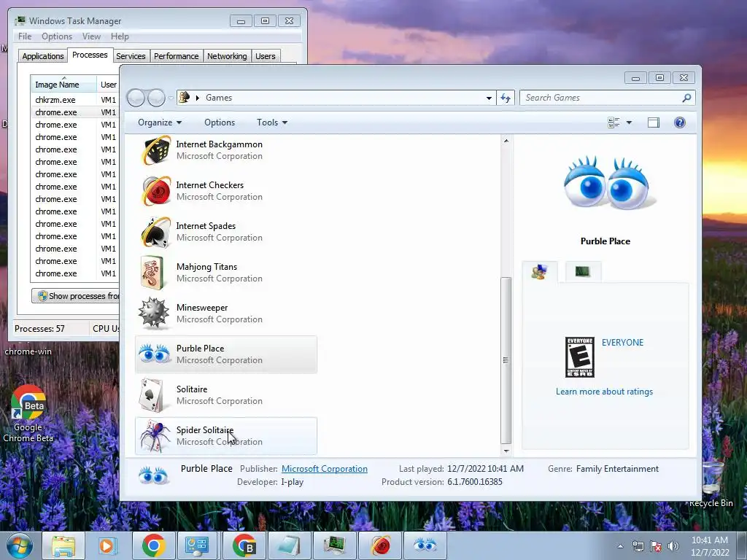Screen dimensions: 747x560
Task: Click the arrow before Games in address bar
Action: (197, 98)
